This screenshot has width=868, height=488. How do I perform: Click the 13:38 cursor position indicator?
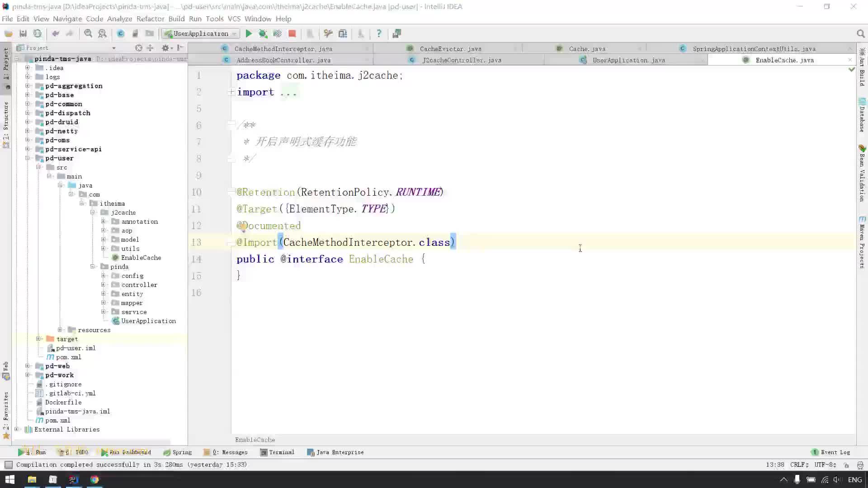[x=775, y=465]
